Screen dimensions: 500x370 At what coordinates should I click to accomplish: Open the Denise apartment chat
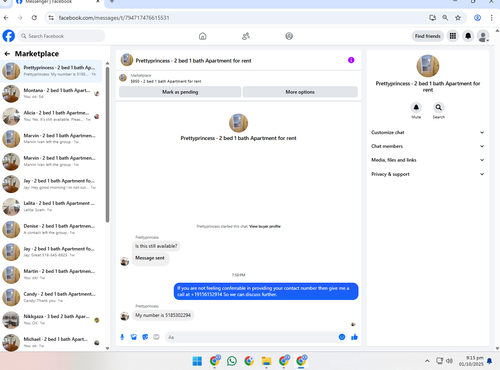pyautogui.click(x=51, y=229)
